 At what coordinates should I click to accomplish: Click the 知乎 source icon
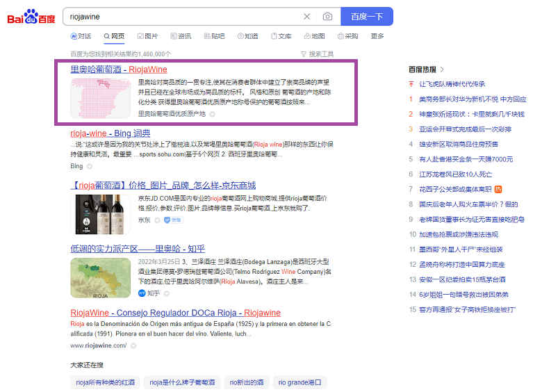142,293
